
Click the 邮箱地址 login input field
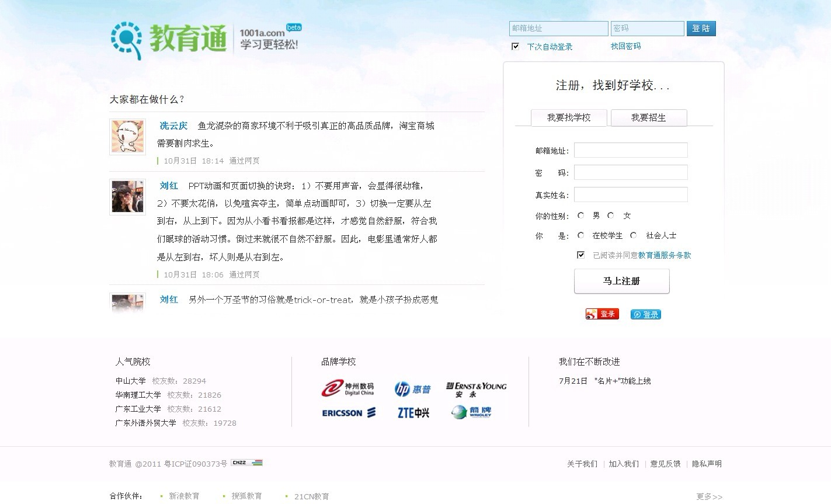pyautogui.click(x=558, y=28)
